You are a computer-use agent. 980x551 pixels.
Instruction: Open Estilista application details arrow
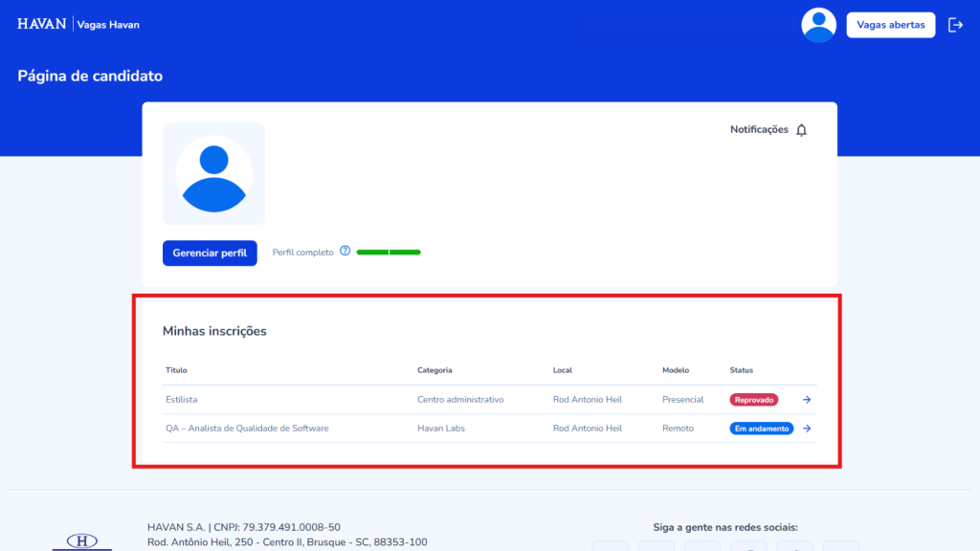[807, 400]
